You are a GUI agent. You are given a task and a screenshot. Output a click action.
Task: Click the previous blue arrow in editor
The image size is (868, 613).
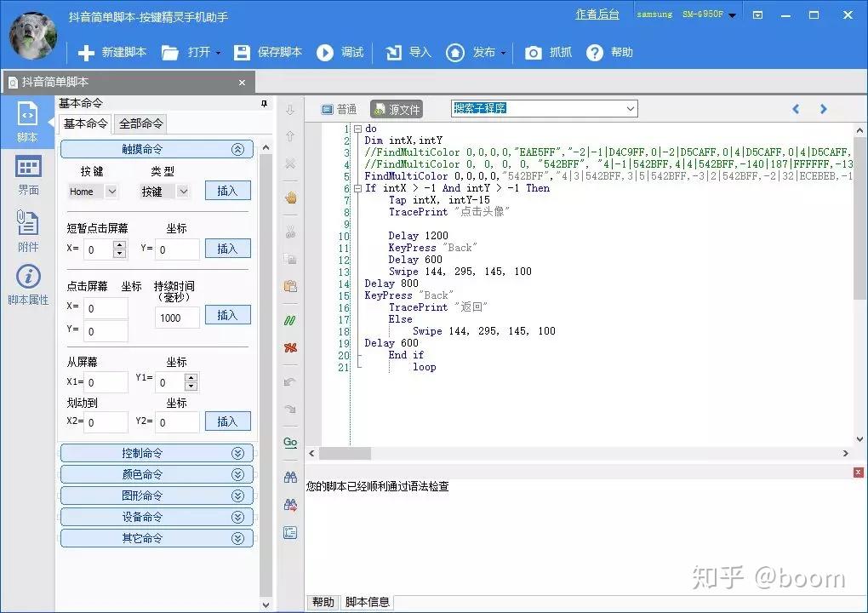[x=796, y=109]
